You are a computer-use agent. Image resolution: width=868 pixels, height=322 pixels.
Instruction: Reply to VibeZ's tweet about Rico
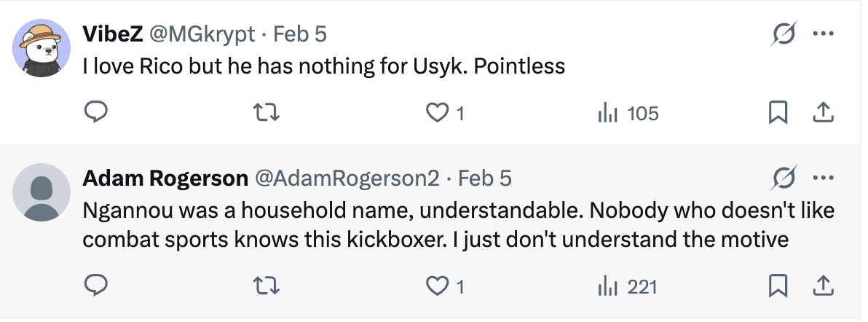(97, 113)
